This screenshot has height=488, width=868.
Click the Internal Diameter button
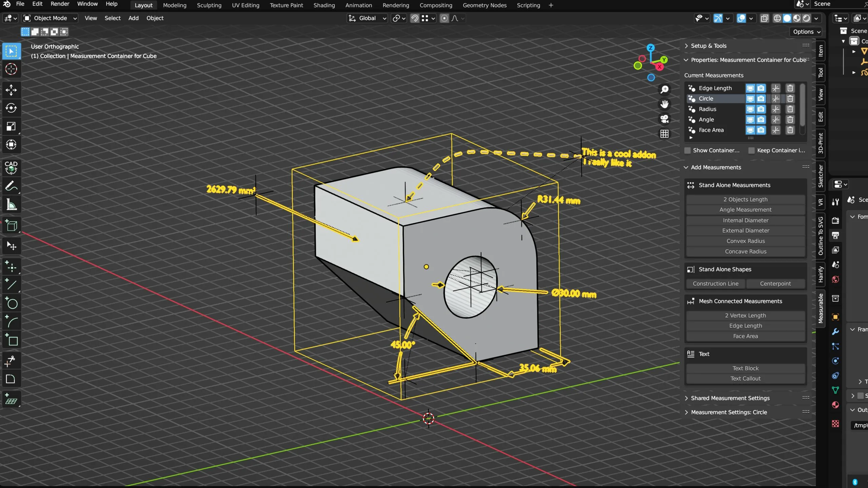[x=745, y=220]
